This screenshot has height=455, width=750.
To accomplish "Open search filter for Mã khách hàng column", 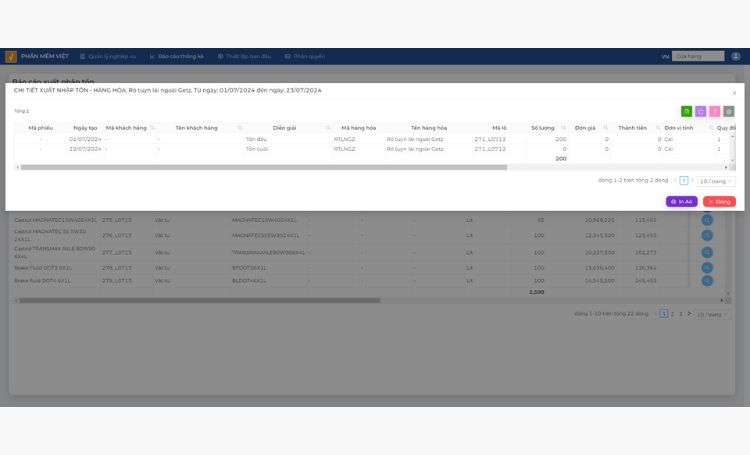I will click(x=152, y=128).
